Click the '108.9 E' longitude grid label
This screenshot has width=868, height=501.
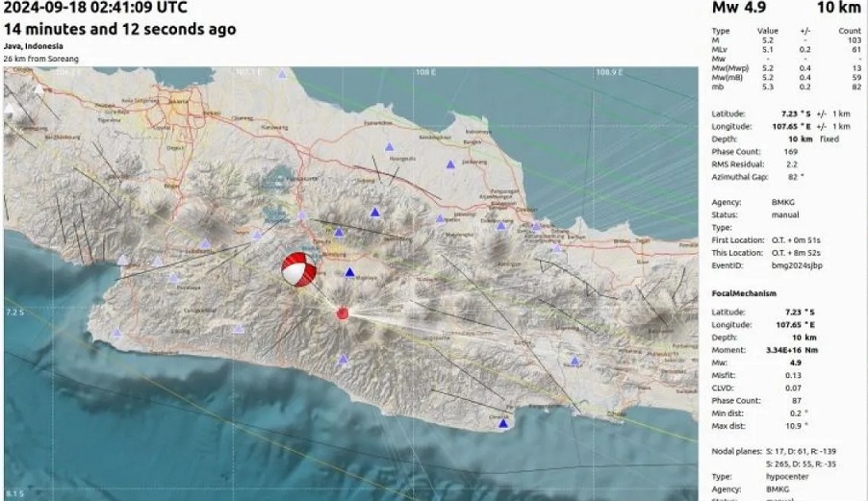tap(609, 72)
